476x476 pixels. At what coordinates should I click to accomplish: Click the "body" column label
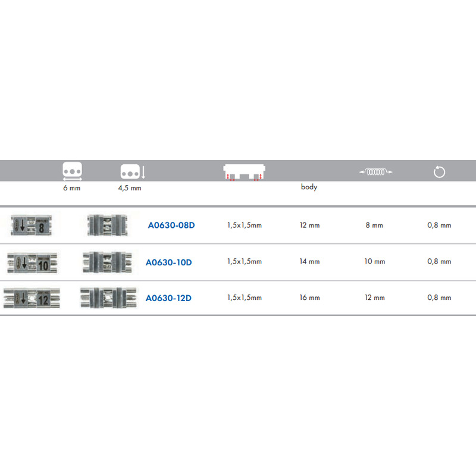309,187
